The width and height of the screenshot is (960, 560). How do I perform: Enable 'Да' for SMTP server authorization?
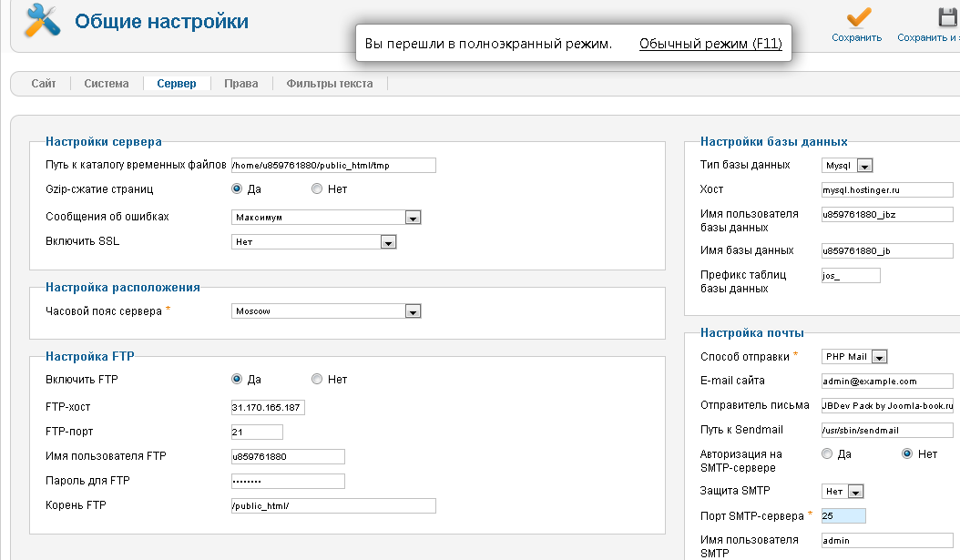(x=827, y=453)
